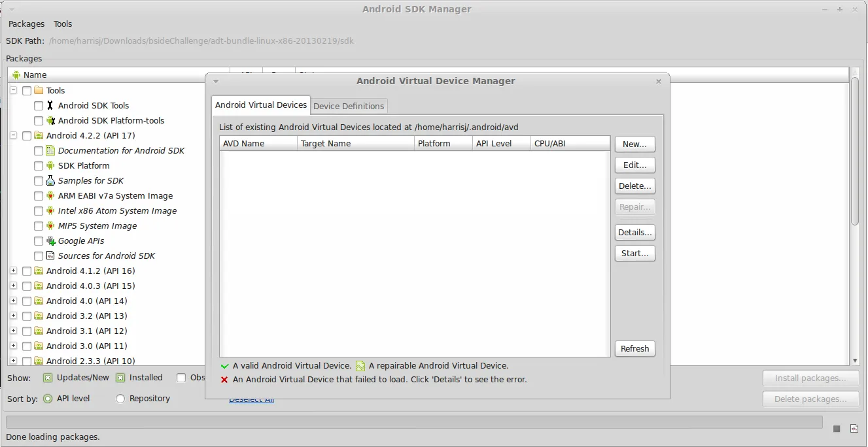
Task: Check the Intel x86 Atom System Image checkbox
Action: (39, 211)
